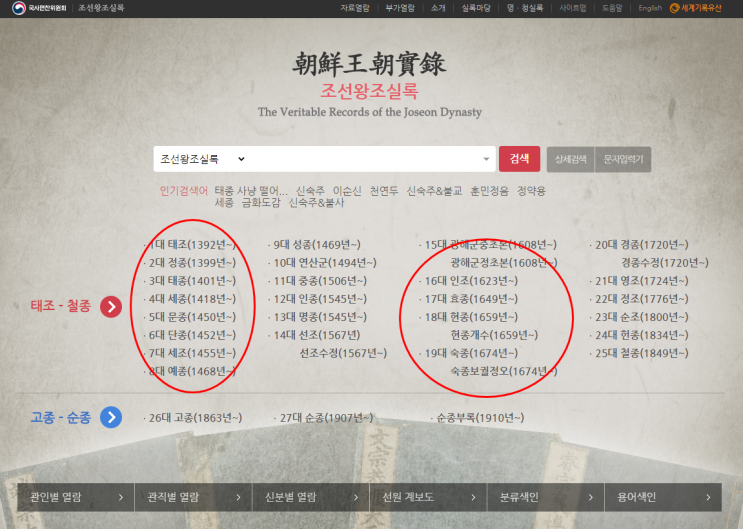Open 19대 숙종(1674년~) records
Viewport: 743px width, 529px height.
click(x=469, y=353)
